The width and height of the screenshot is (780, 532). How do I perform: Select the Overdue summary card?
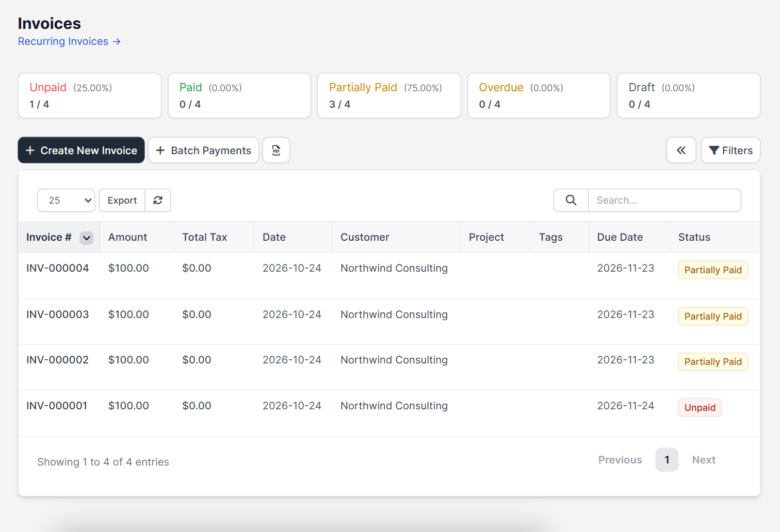(x=539, y=95)
